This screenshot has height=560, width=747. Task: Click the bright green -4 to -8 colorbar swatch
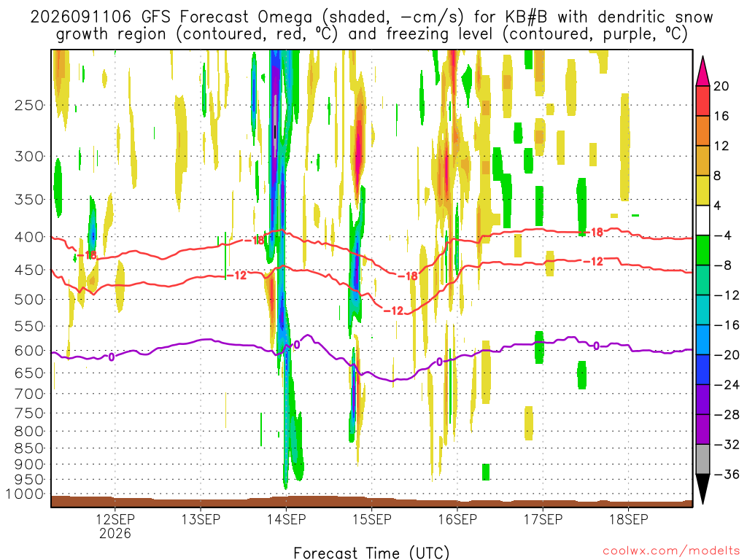pos(703,250)
